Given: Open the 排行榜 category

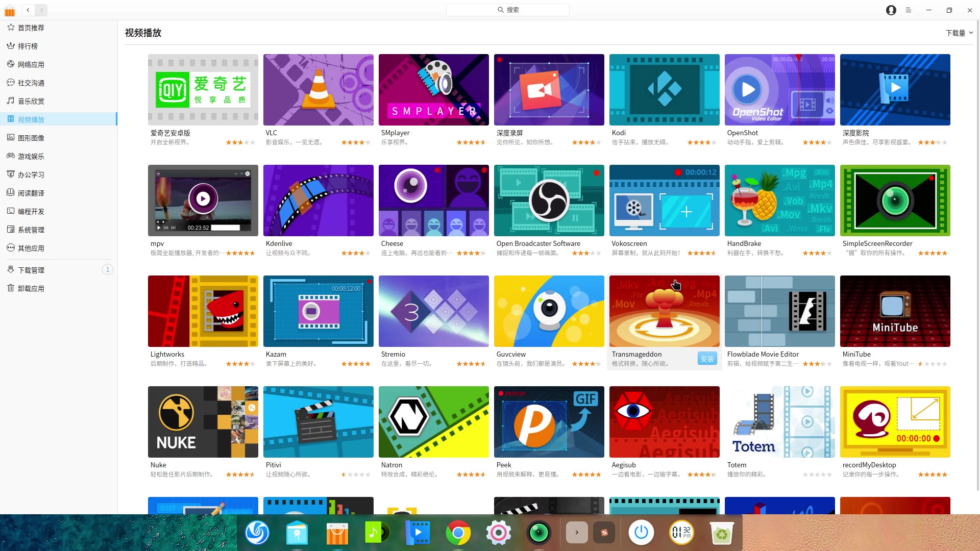Looking at the screenshot, I should pos(59,46).
